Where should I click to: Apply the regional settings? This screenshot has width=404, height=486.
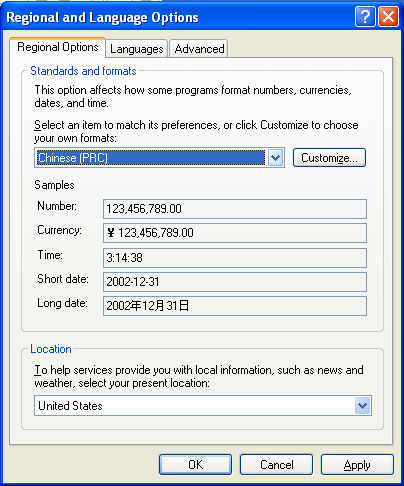tap(357, 465)
